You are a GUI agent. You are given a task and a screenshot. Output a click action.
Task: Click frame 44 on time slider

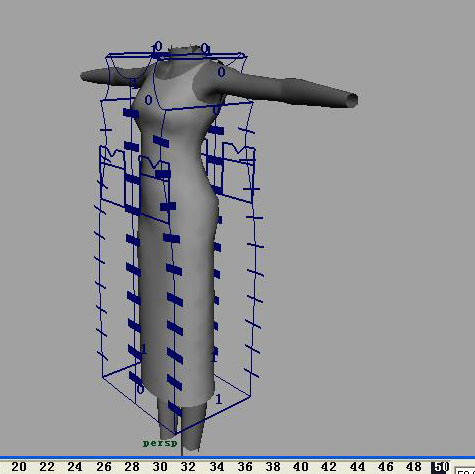click(x=357, y=467)
